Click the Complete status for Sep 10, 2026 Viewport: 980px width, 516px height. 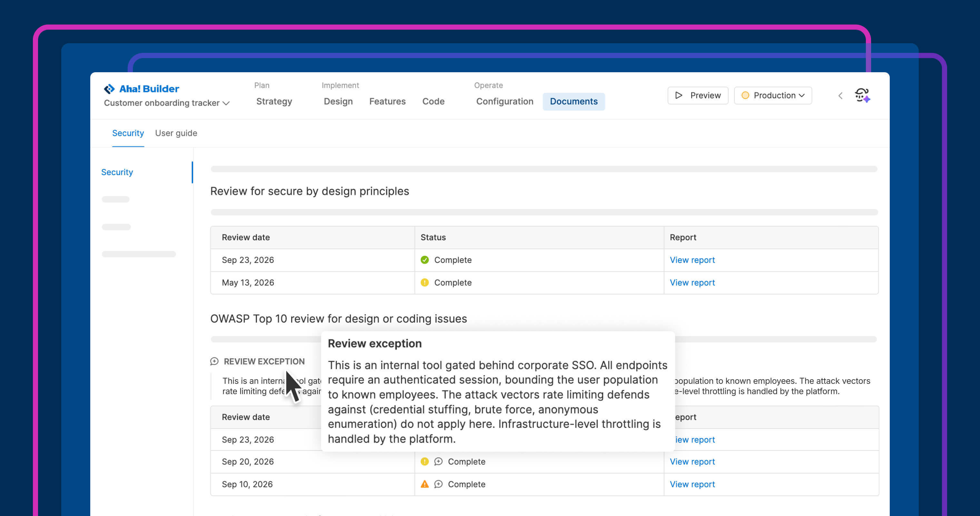[x=466, y=484]
